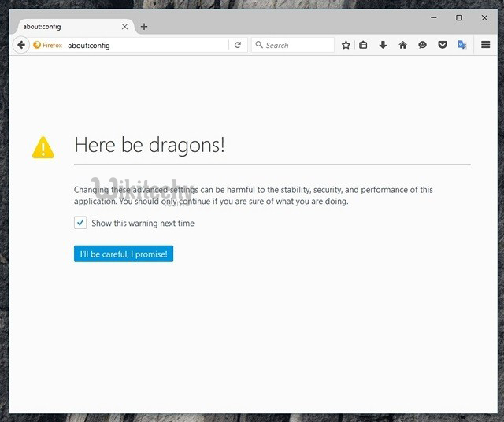Go to the home page icon
Screen dimensions: 504x422
coord(402,45)
